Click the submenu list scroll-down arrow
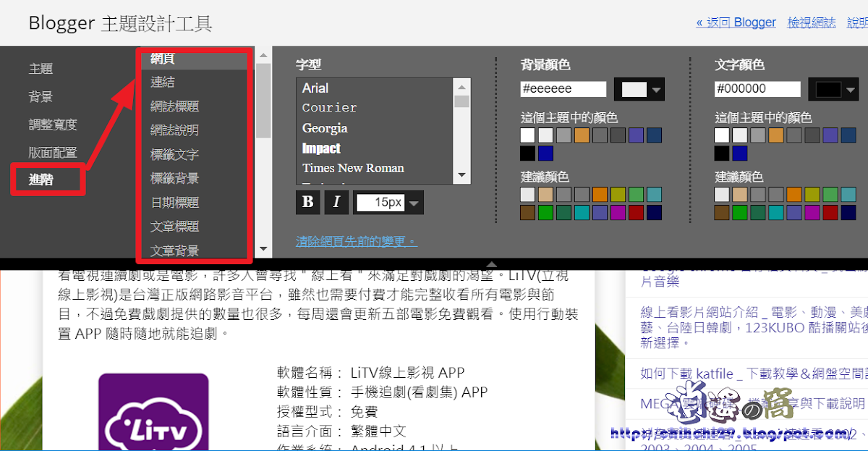The height and width of the screenshot is (451, 868). (x=263, y=249)
